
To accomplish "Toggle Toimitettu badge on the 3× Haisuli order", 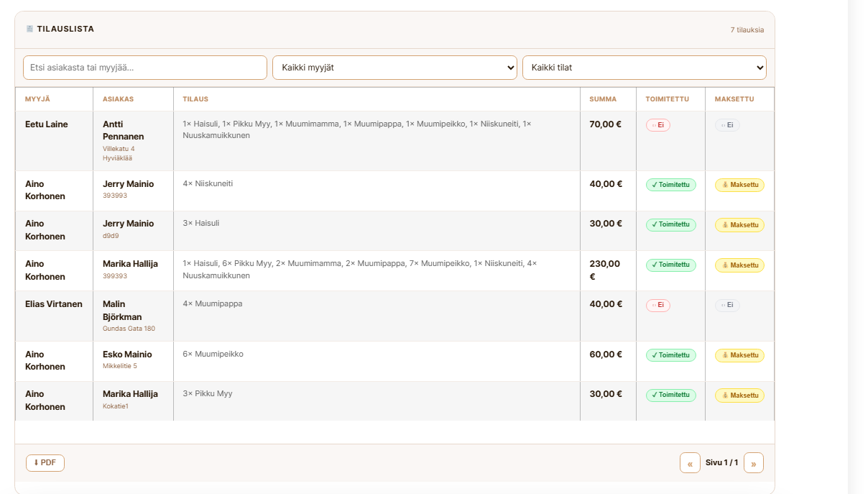I will point(671,225).
